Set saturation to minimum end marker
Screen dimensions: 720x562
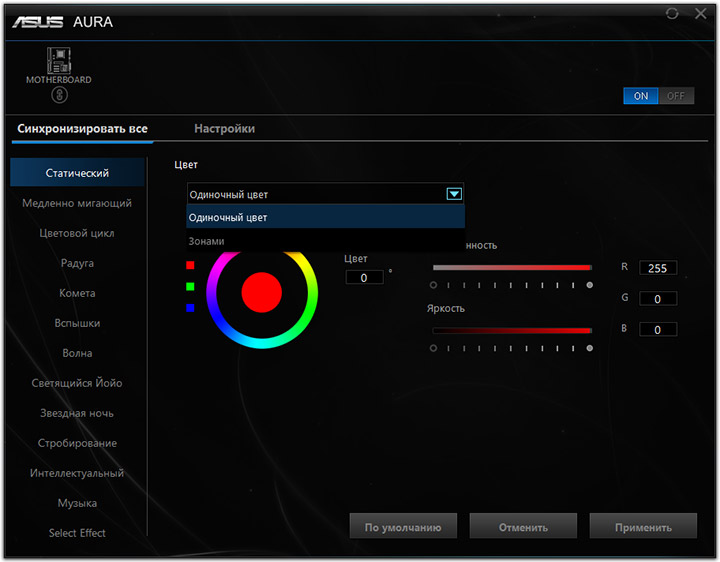coord(433,285)
